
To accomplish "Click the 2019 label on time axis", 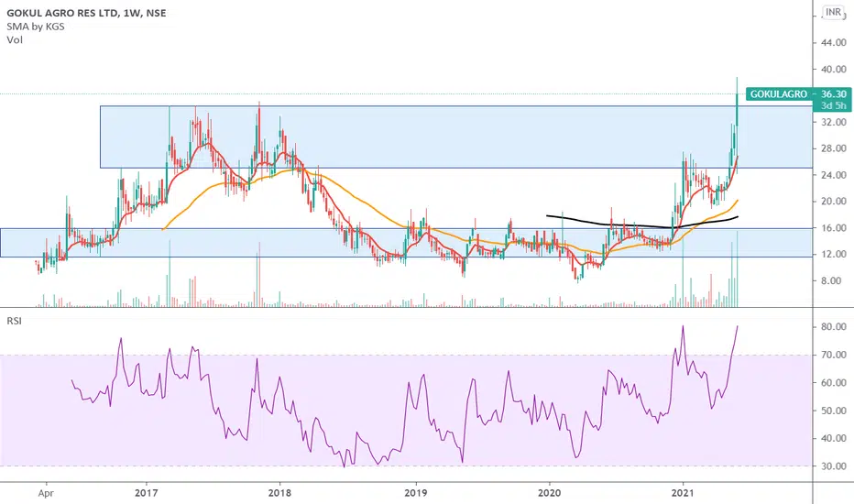I will tap(417, 493).
